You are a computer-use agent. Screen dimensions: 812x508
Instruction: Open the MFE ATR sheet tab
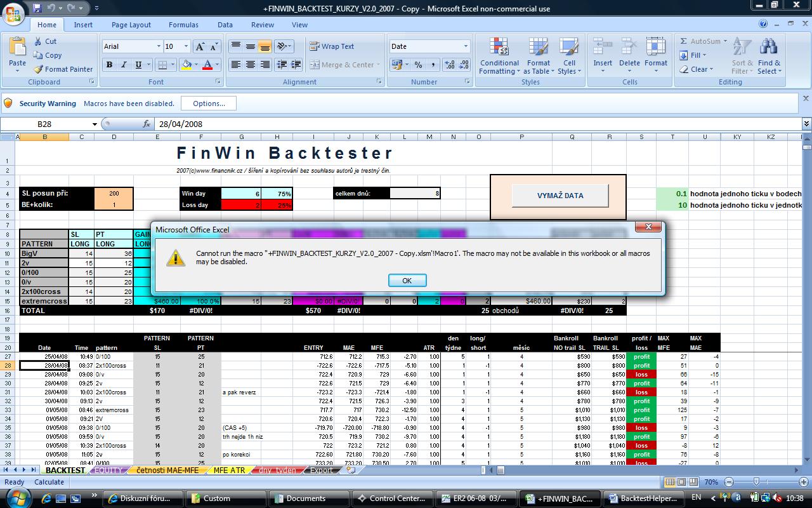point(229,471)
